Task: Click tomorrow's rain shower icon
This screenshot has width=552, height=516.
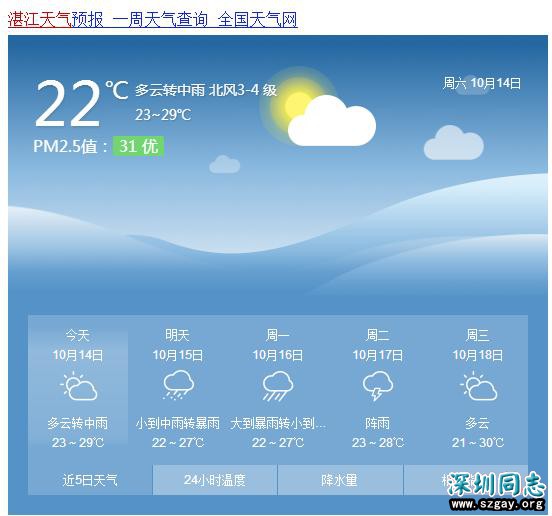Action: [178, 385]
